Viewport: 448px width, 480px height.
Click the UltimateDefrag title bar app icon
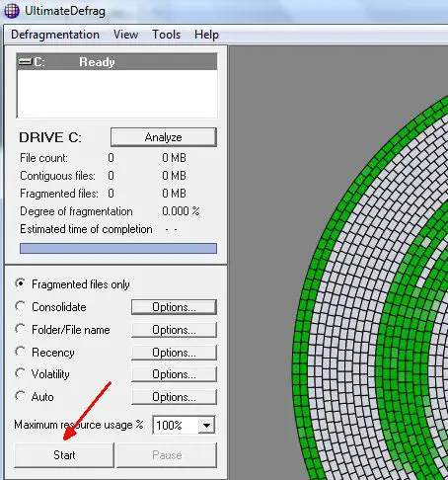(x=12, y=11)
